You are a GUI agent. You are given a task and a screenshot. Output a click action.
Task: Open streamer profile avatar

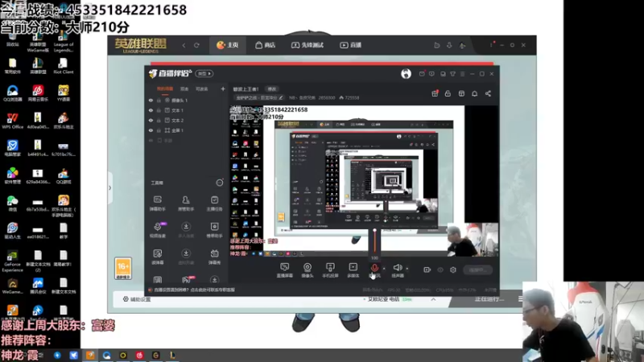point(406,73)
